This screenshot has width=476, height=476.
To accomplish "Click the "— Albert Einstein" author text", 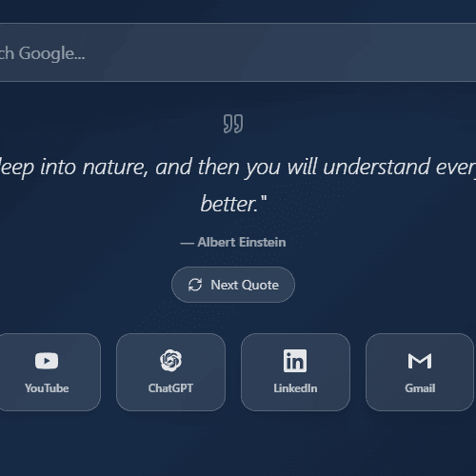I will pos(233,242).
